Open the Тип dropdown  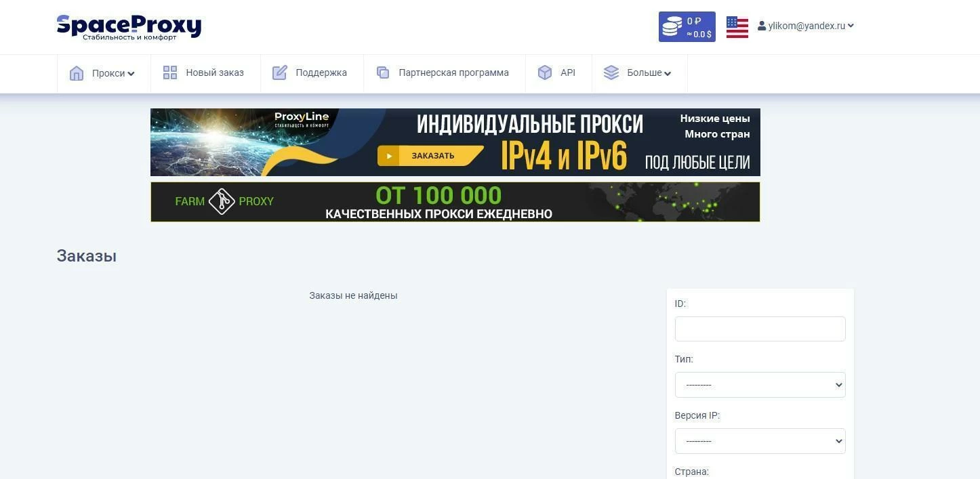(760, 385)
